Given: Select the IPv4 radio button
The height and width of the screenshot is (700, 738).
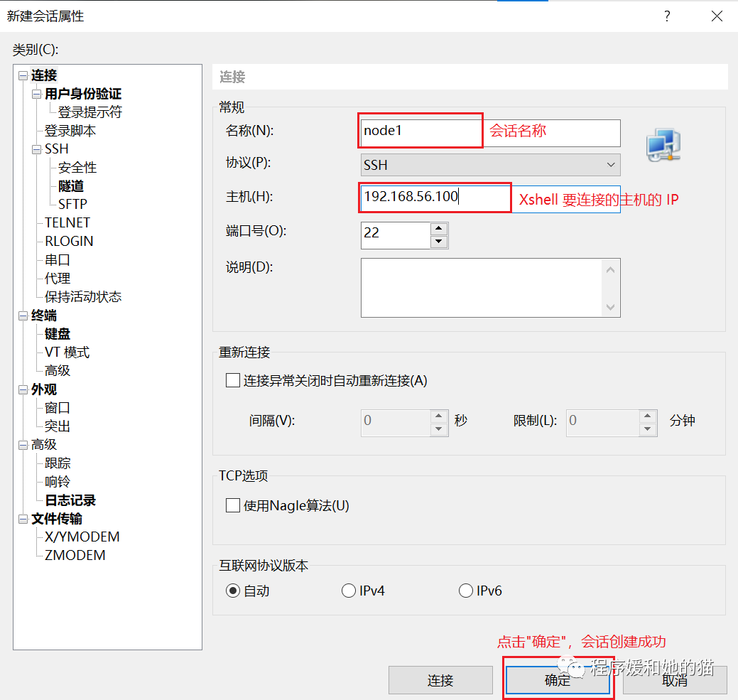Looking at the screenshot, I should [348, 591].
